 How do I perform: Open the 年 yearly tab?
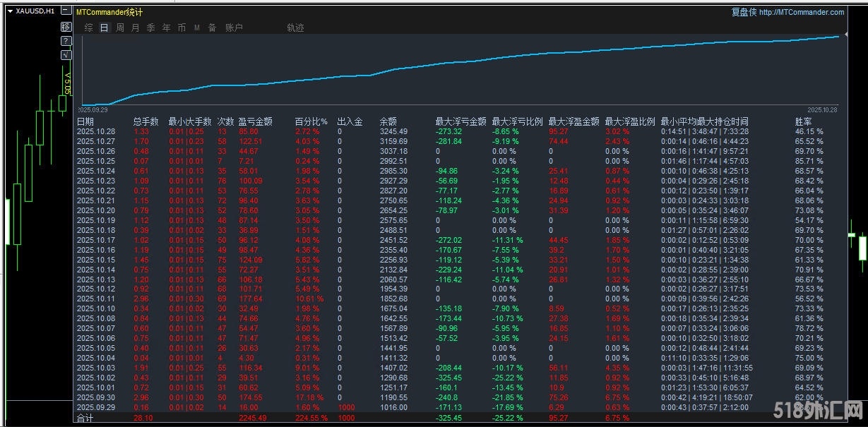pos(167,28)
